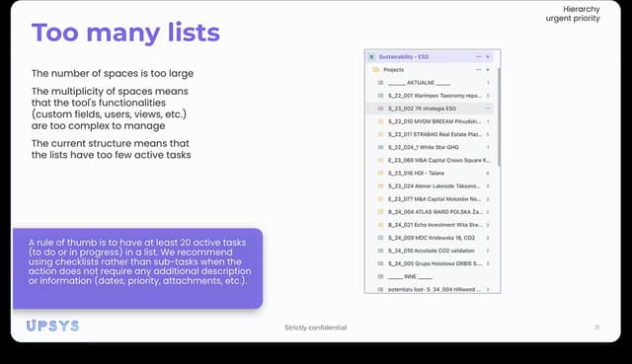632x364 pixels.
Task: Open more options (ellipsis) for Sustainability - ESG
Action: 478,57
